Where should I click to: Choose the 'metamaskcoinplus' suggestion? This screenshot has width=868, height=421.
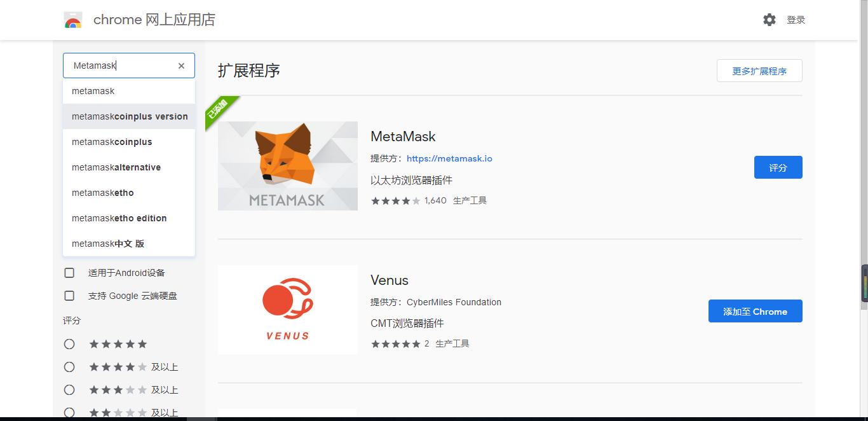[x=129, y=142]
